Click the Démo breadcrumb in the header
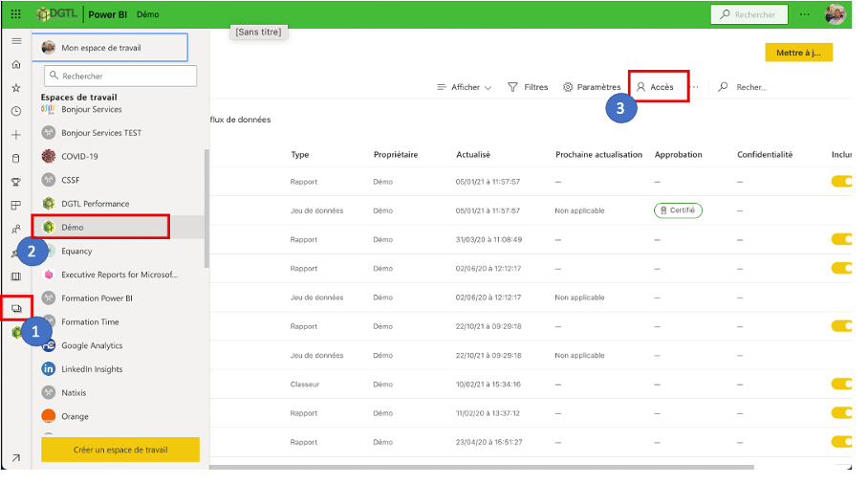 click(148, 14)
